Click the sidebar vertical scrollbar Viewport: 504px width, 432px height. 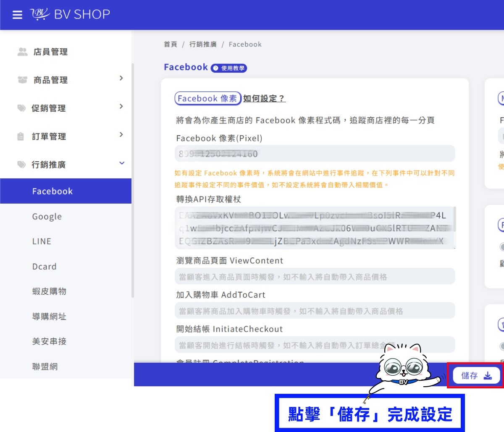click(133, 181)
